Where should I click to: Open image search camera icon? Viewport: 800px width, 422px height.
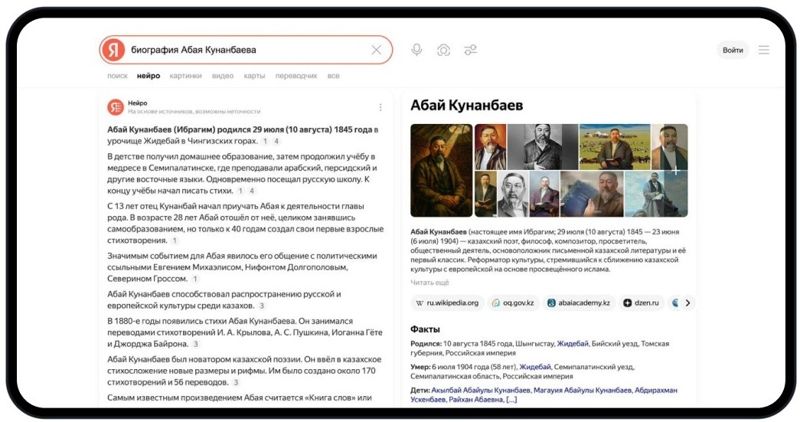(443, 50)
